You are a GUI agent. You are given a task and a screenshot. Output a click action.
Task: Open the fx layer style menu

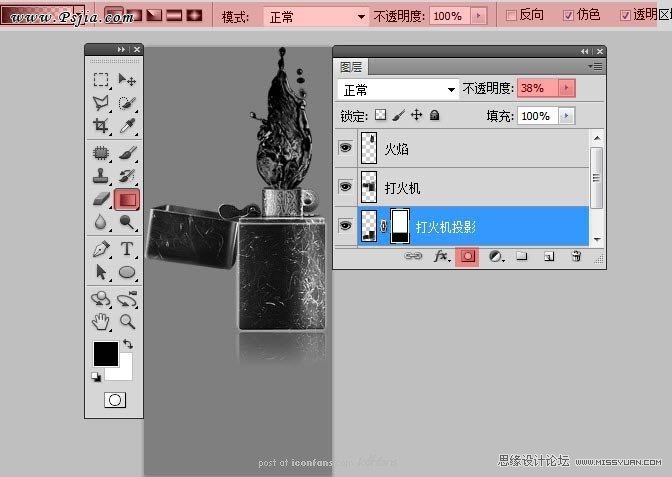point(441,256)
